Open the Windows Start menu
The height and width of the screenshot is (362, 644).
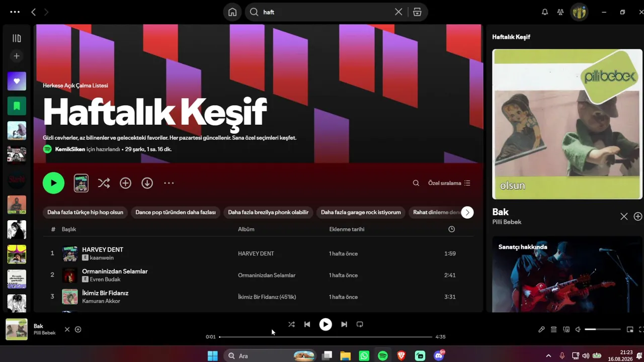(213, 356)
